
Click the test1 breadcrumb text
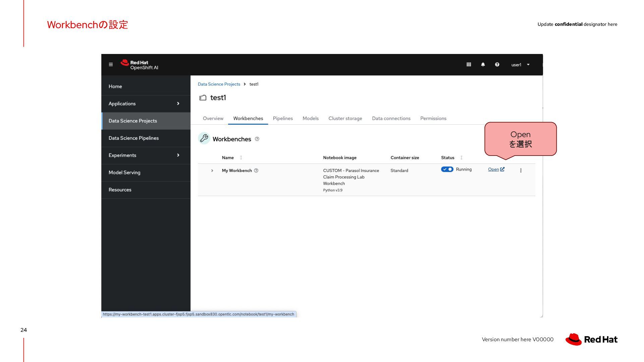254,84
